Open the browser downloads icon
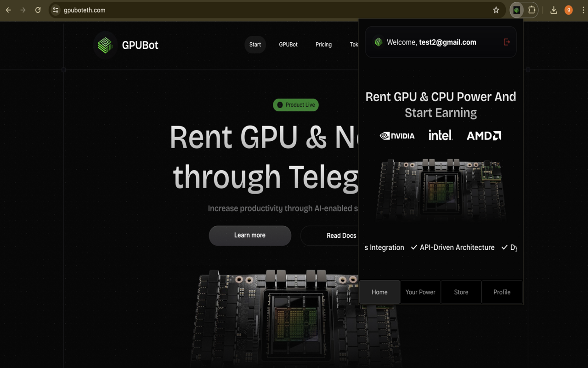588x368 pixels. (554, 10)
